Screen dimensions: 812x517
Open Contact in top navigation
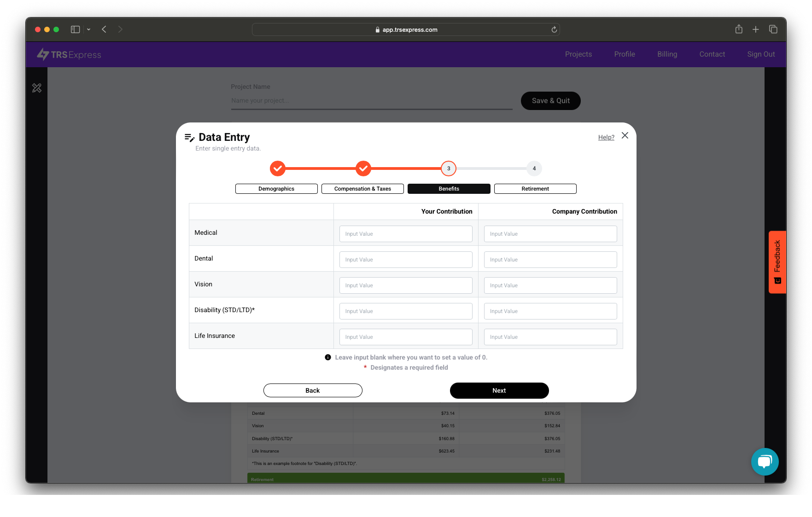point(712,54)
